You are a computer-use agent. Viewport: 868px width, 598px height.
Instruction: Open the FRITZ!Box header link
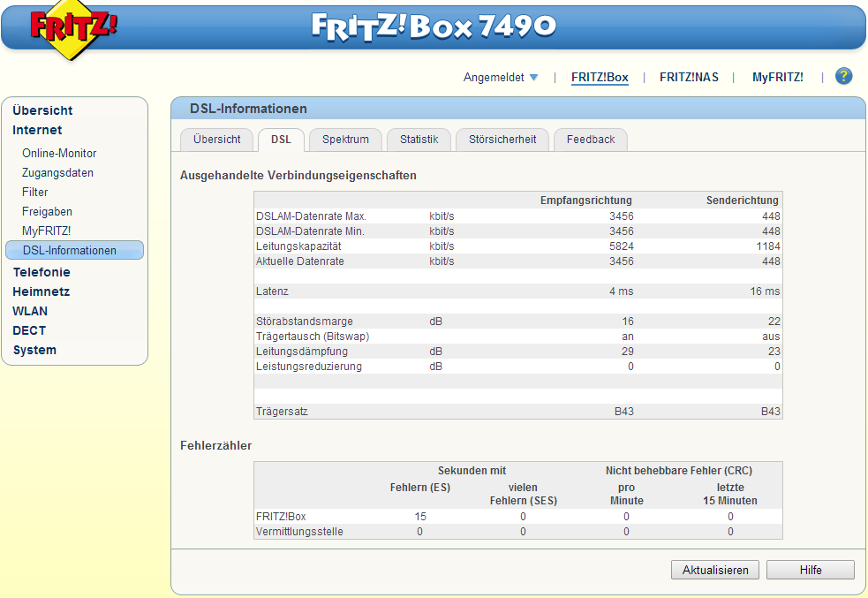pyautogui.click(x=600, y=78)
